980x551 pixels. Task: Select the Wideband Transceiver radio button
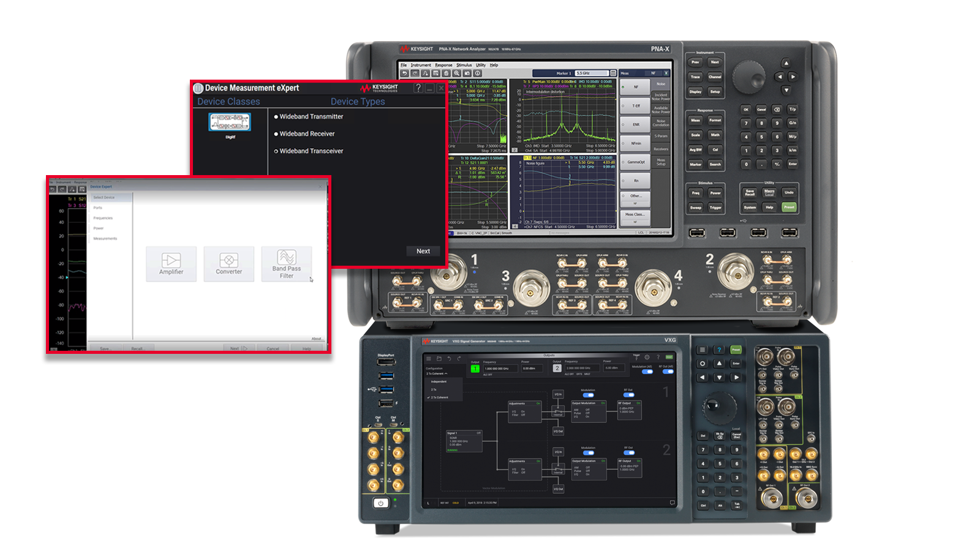pos(276,151)
